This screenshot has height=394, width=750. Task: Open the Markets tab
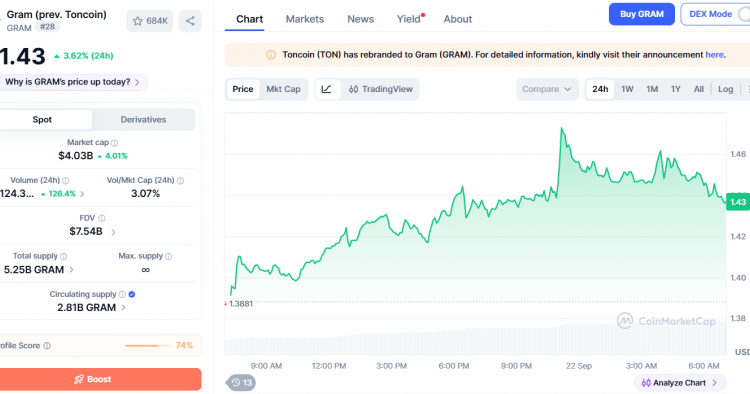[305, 19]
